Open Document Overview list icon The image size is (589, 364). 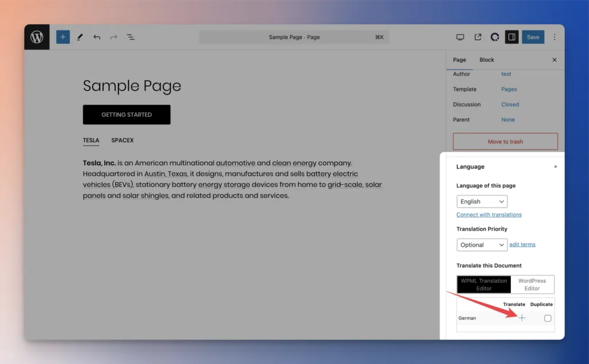[x=131, y=37]
